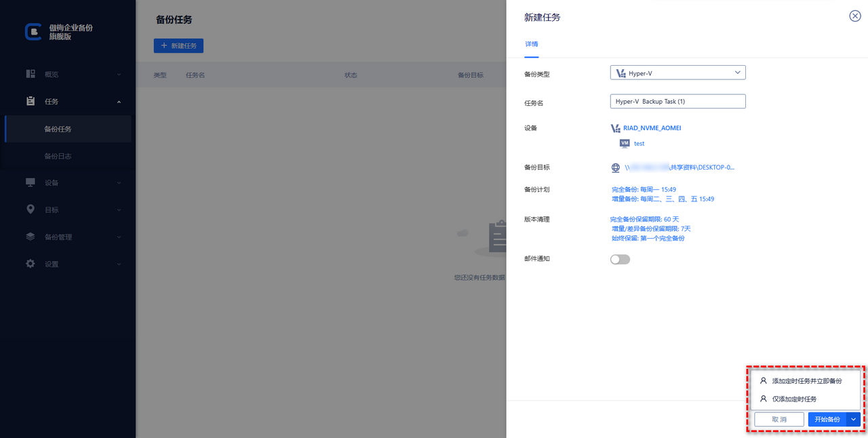Expand the 设备 sidebar chevron

coord(119,183)
